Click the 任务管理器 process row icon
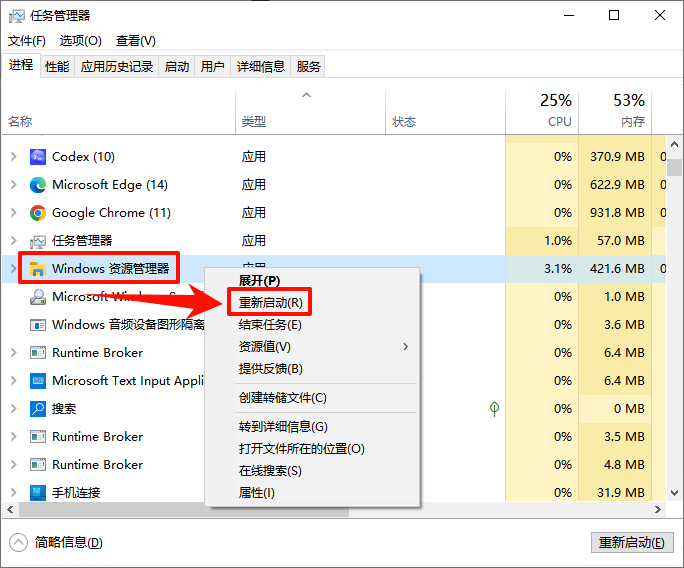 pos(38,241)
